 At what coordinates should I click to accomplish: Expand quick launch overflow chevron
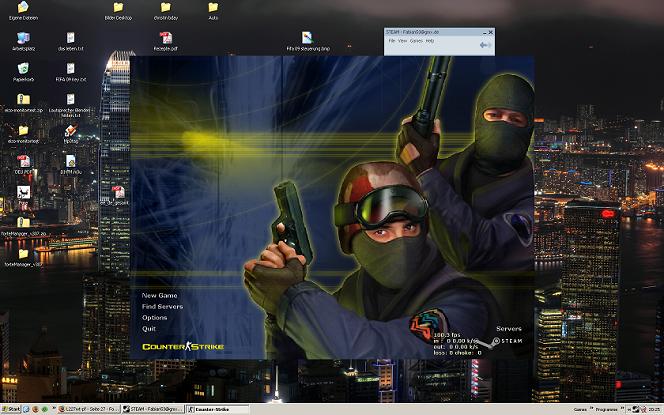coord(54,408)
